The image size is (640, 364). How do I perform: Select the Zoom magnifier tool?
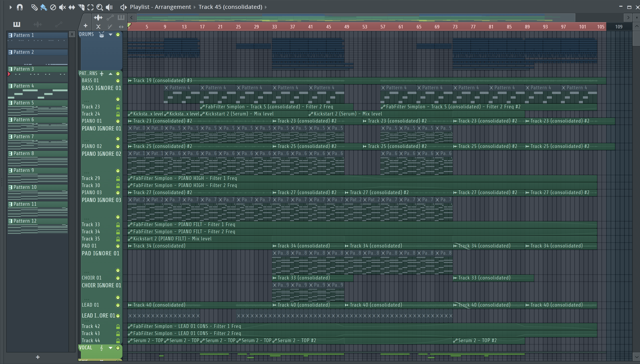pyautogui.click(x=100, y=7)
